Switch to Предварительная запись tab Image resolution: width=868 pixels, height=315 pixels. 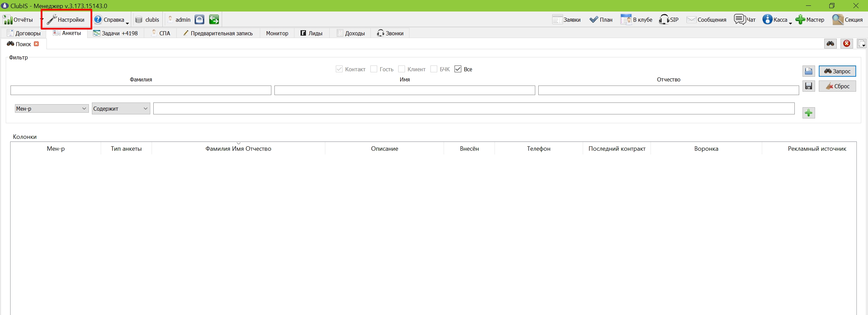(218, 33)
